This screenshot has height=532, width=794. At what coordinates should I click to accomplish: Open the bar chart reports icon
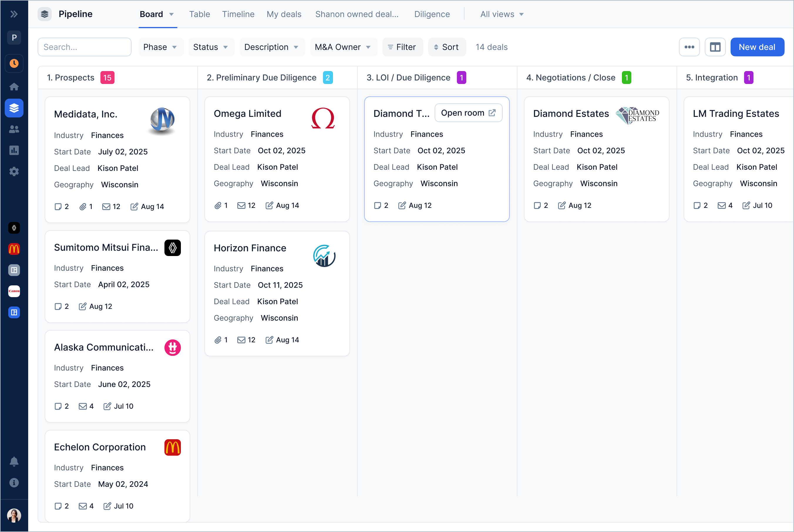point(14,150)
